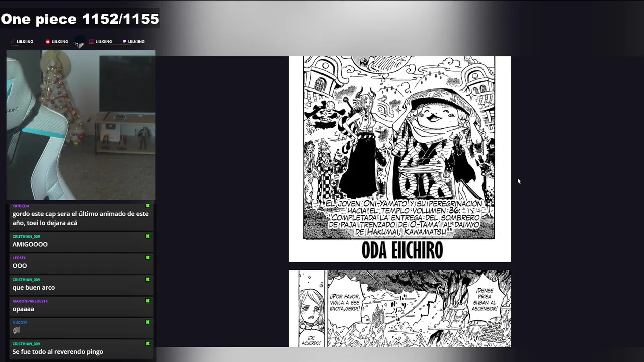Click the Kick badge on YAHIKO4's message
Screen dimensions: 644x362
[x=148, y=206]
